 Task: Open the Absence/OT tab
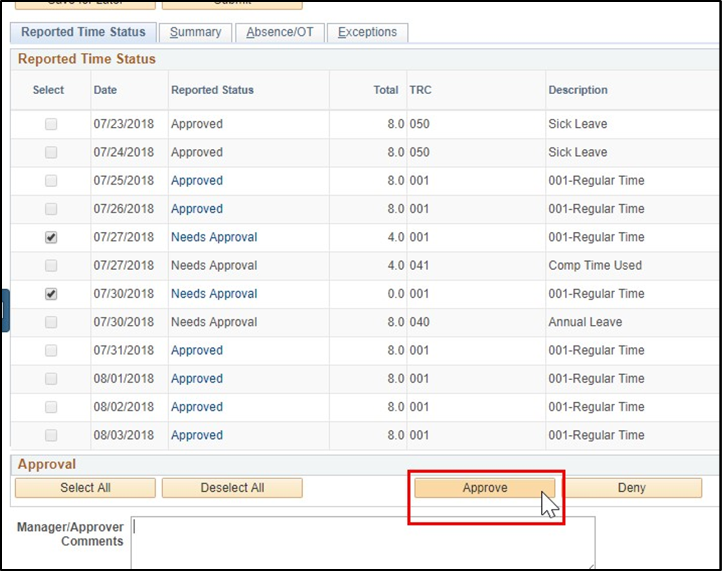click(280, 32)
